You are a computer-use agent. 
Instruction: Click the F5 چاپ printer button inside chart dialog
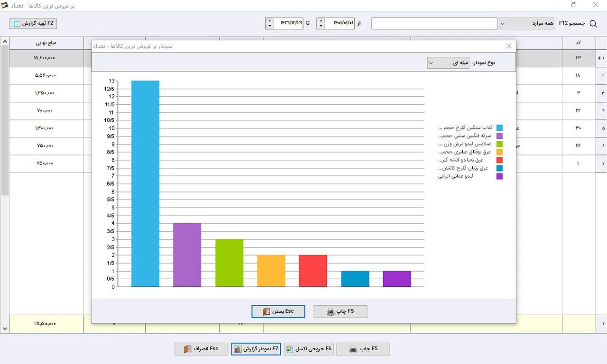click(x=340, y=311)
